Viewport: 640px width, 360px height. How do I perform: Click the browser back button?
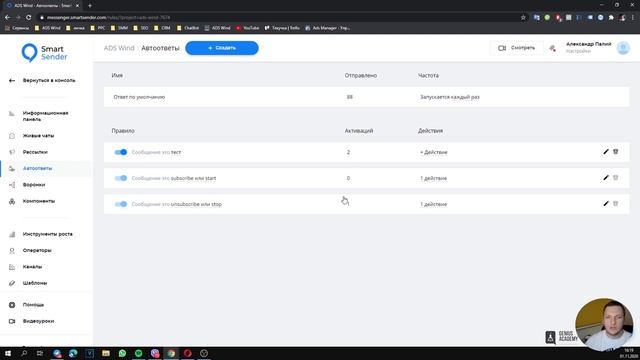coord(7,18)
